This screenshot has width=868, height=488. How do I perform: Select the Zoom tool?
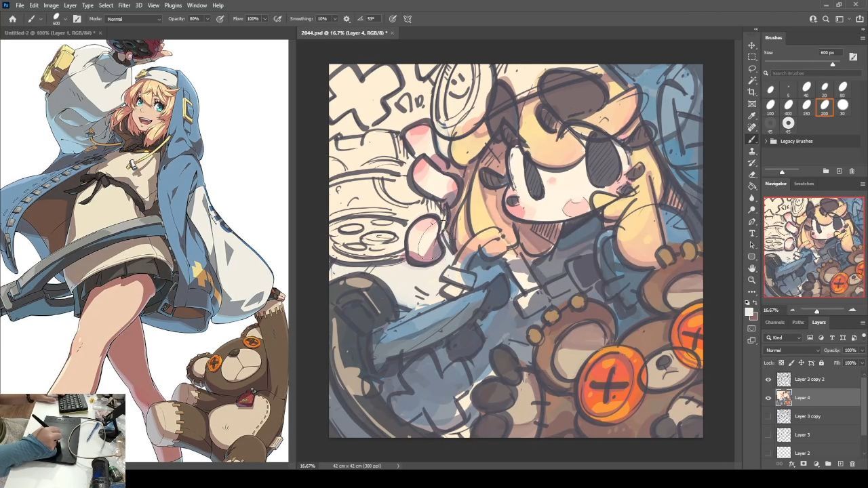tap(752, 280)
